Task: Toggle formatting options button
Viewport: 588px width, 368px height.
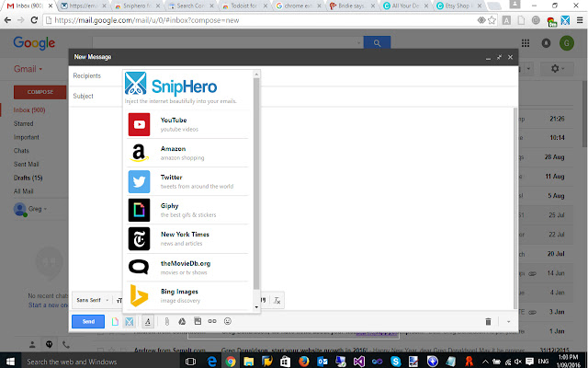Action: pyautogui.click(x=148, y=321)
